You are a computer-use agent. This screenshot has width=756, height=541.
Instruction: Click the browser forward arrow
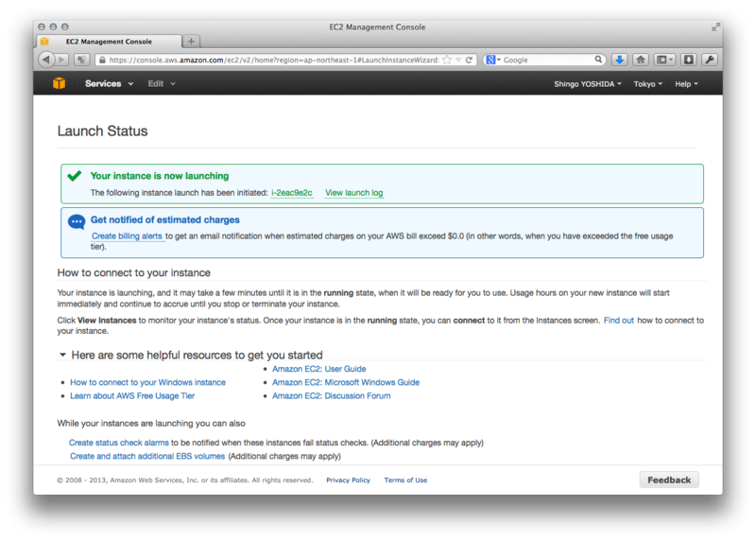pos(61,60)
